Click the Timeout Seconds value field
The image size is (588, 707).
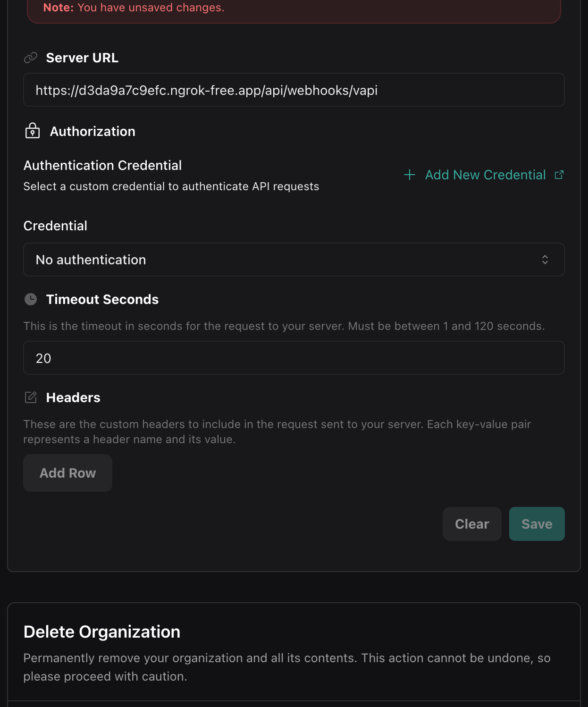click(294, 358)
